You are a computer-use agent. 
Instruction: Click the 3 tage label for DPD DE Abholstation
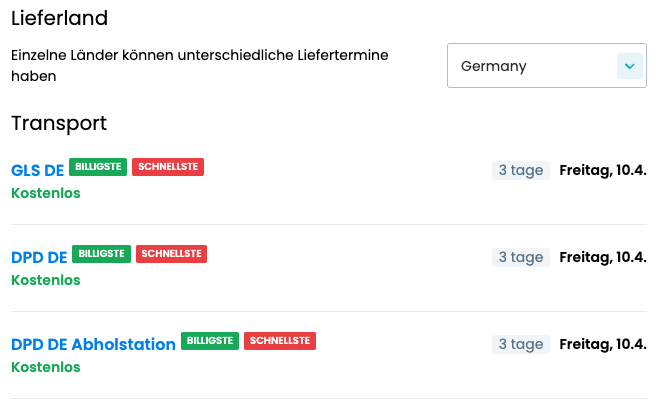click(521, 344)
